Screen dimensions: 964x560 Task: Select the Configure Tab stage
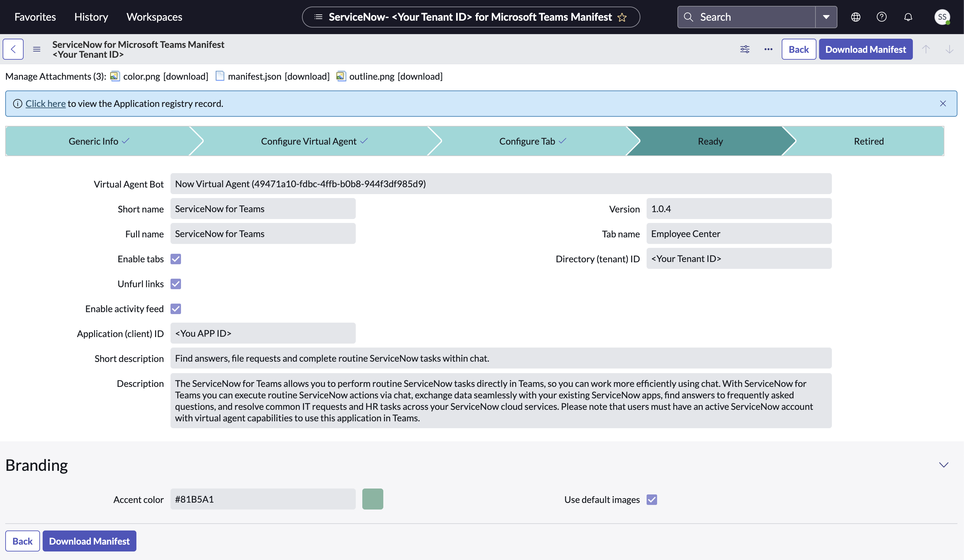click(532, 141)
